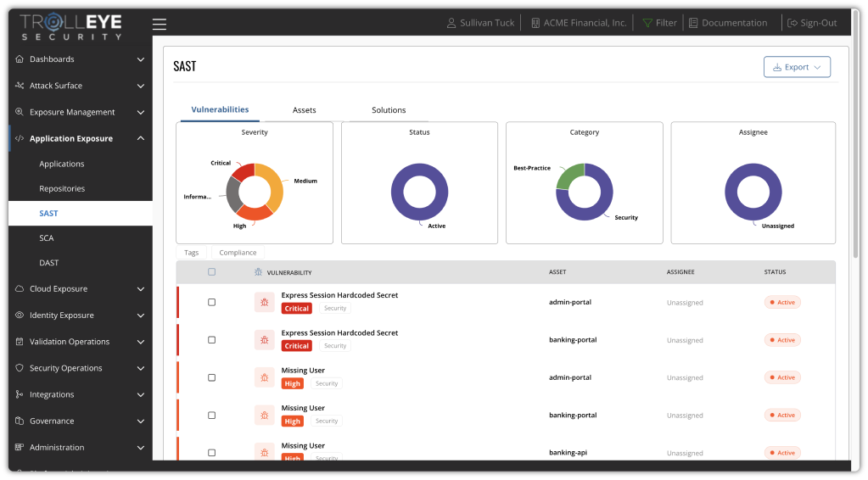The image size is (868, 480).
Task: Switch to the Solutions tab
Action: point(389,110)
